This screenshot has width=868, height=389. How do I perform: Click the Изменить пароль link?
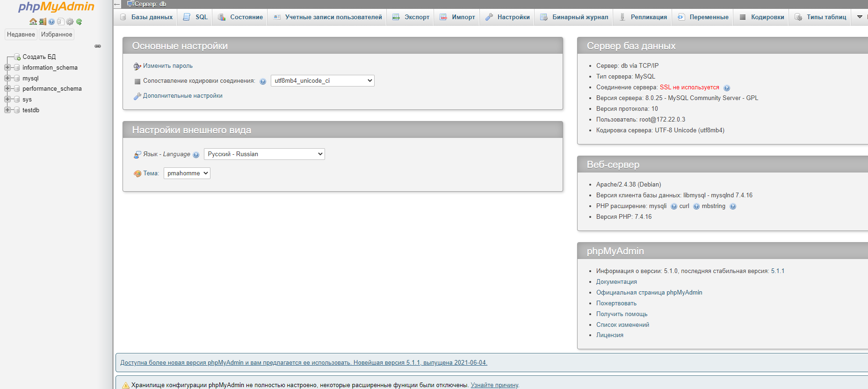click(x=168, y=66)
